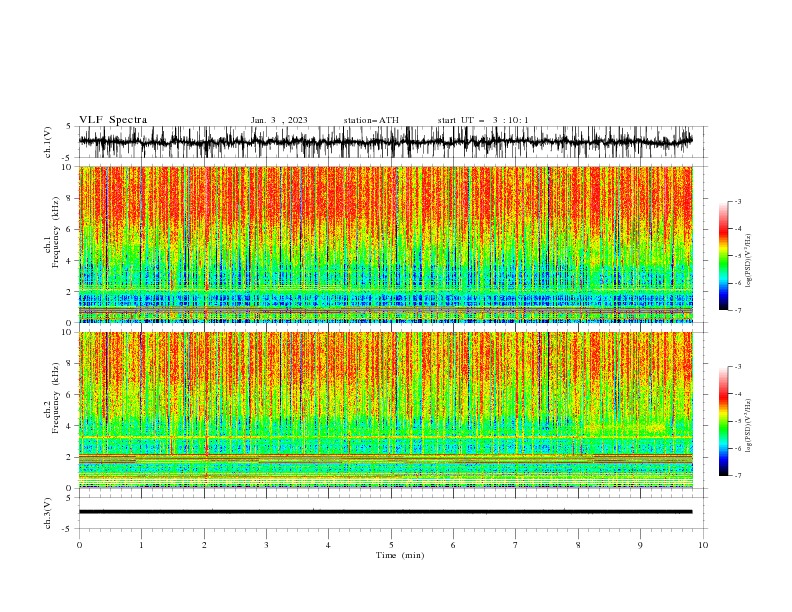
Task: Click the 'ch.1(V)' waveform axis label
Action: [48, 142]
